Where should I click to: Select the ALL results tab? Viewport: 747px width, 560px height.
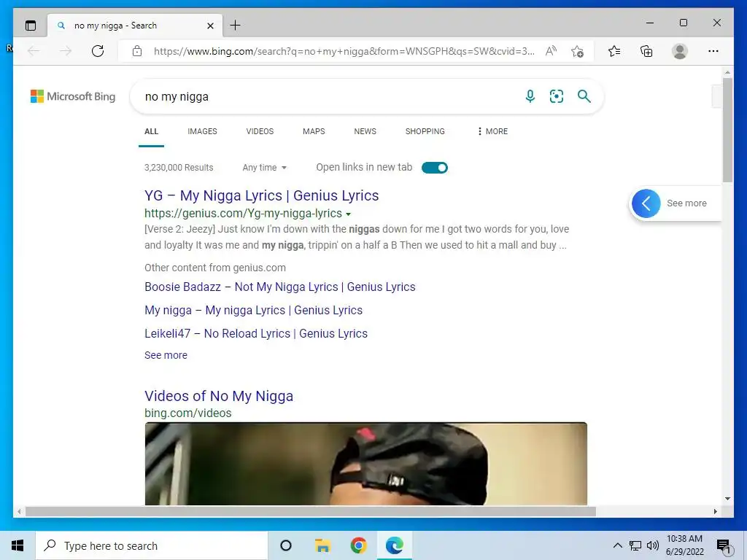[x=151, y=131]
